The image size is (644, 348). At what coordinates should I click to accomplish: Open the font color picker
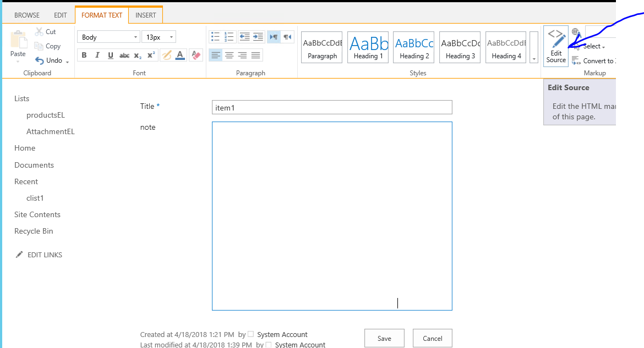click(x=179, y=55)
